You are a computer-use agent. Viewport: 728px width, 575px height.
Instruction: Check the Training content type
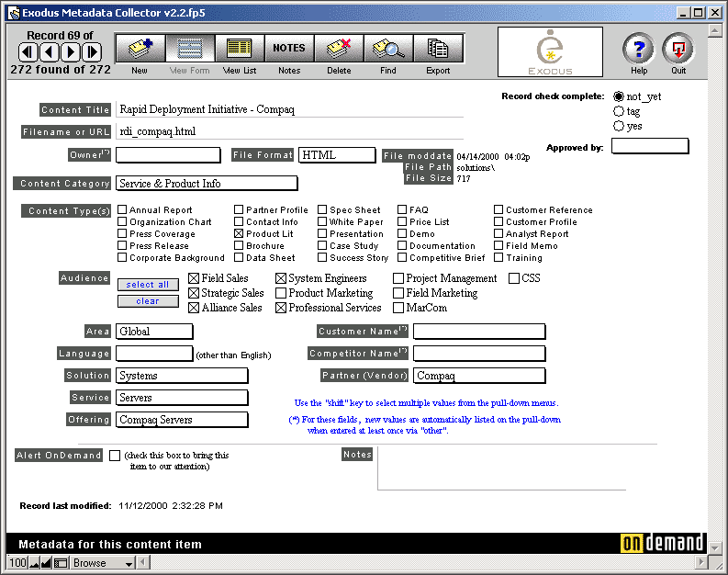498,257
